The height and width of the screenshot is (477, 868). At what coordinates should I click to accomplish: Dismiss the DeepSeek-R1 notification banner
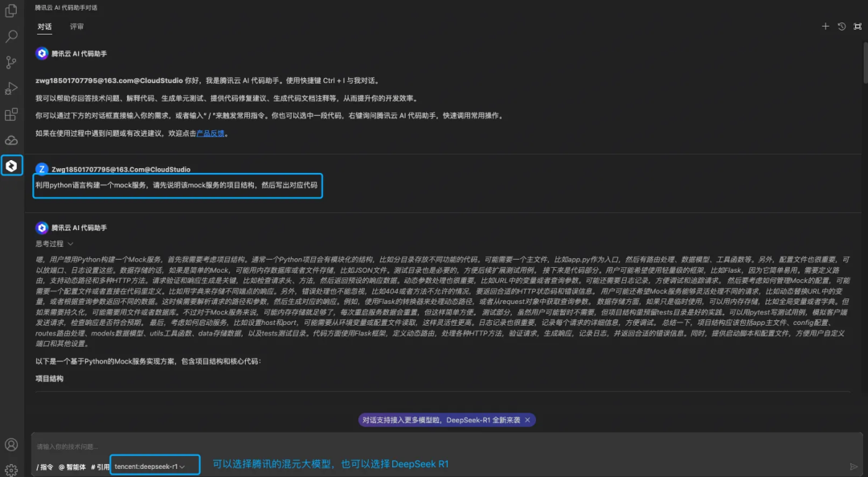(x=527, y=420)
